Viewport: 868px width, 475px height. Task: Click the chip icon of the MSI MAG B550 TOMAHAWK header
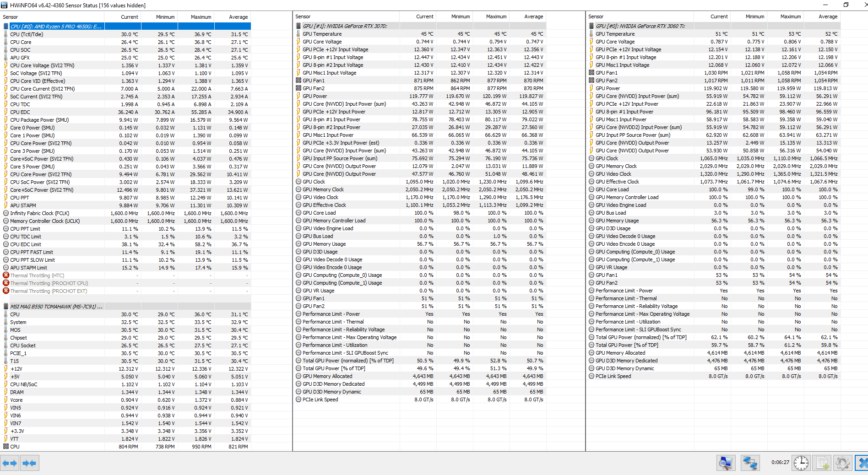click(6, 307)
